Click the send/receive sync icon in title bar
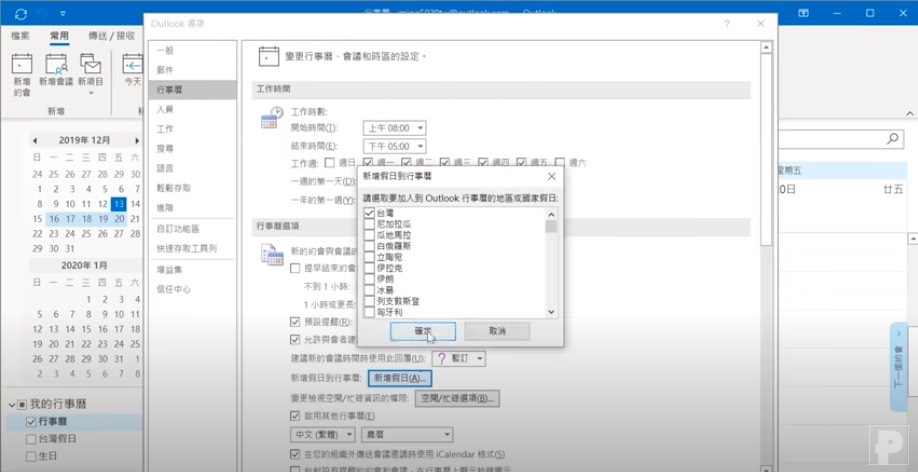The image size is (918, 472). [21, 14]
